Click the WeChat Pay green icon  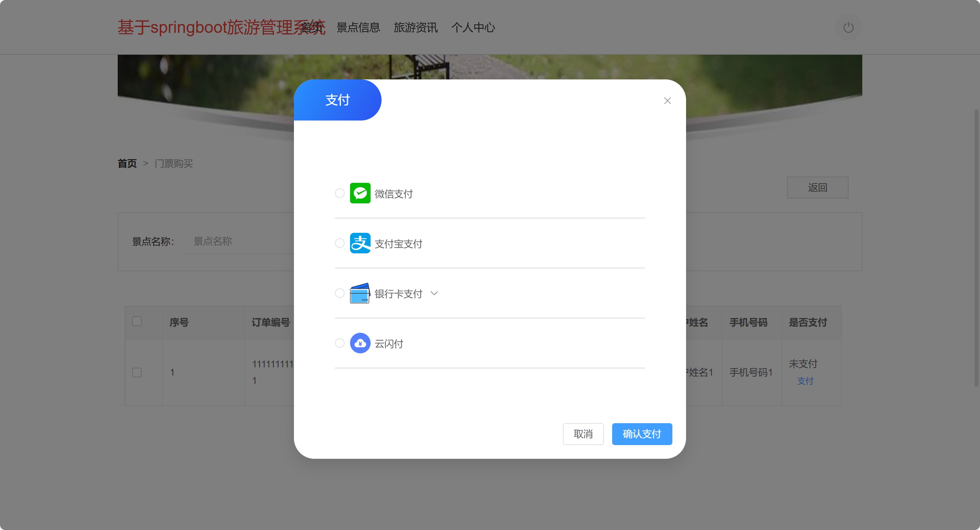(x=360, y=193)
